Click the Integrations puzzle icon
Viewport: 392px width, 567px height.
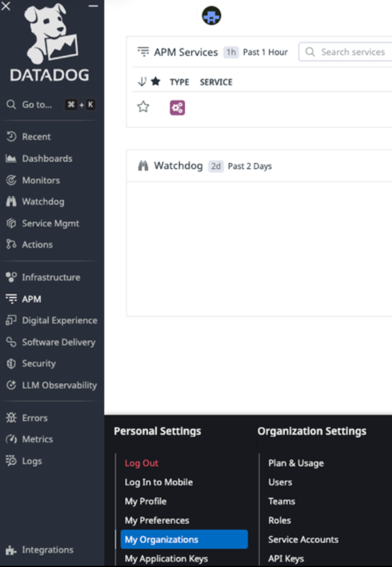pyautogui.click(x=11, y=550)
